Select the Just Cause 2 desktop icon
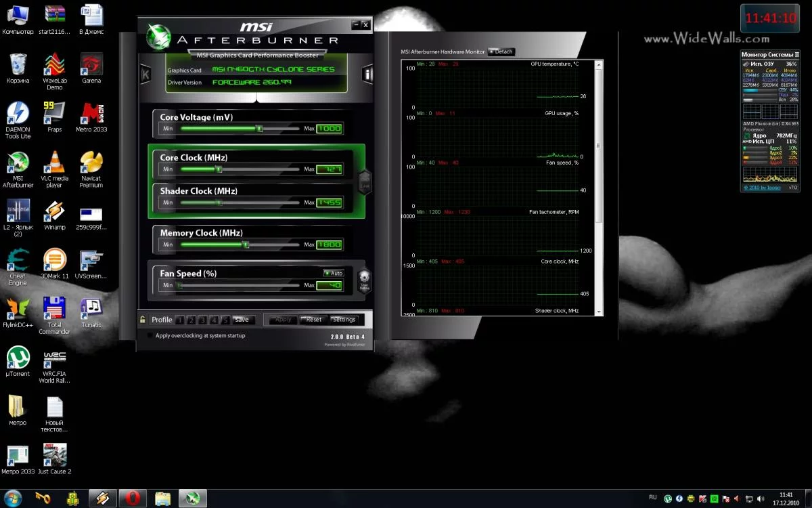 click(x=54, y=459)
